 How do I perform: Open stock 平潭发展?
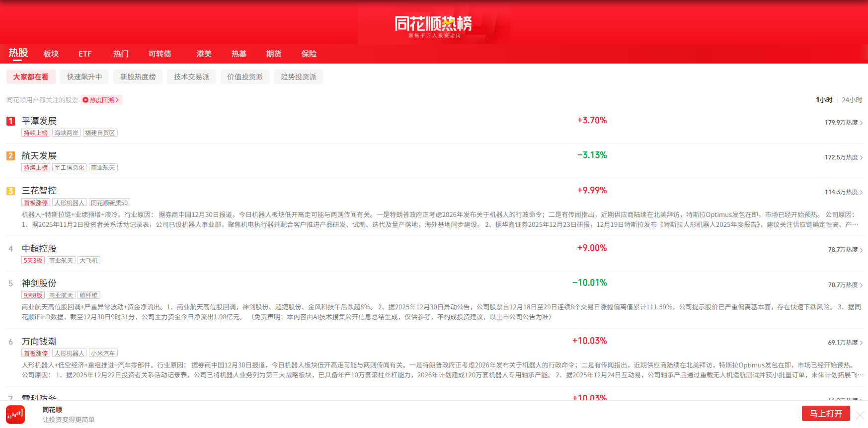click(39, 121)
